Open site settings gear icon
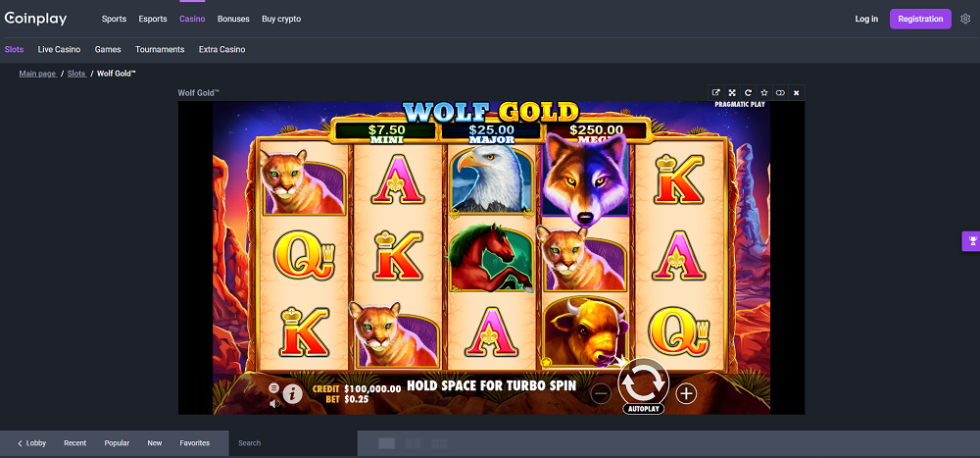The width and height of the screenshot is (980, 458). [x=965, y=19]
